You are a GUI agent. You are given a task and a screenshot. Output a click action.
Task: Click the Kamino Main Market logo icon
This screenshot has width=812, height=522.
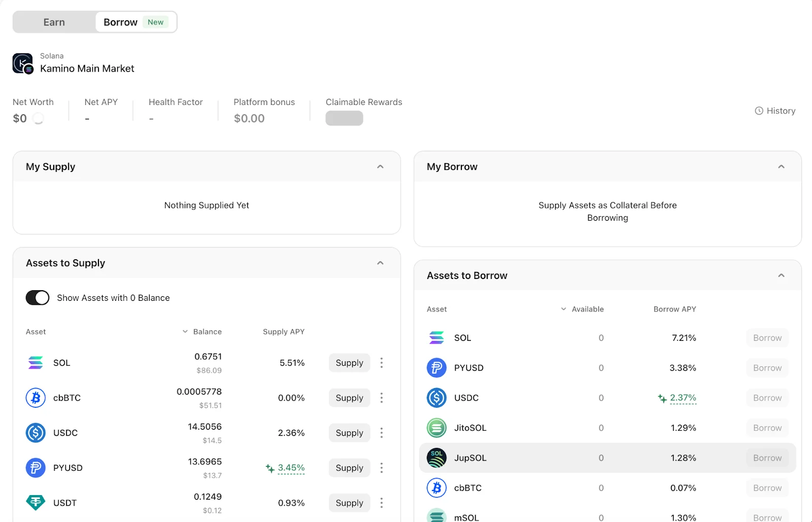(x=23, y=63)
